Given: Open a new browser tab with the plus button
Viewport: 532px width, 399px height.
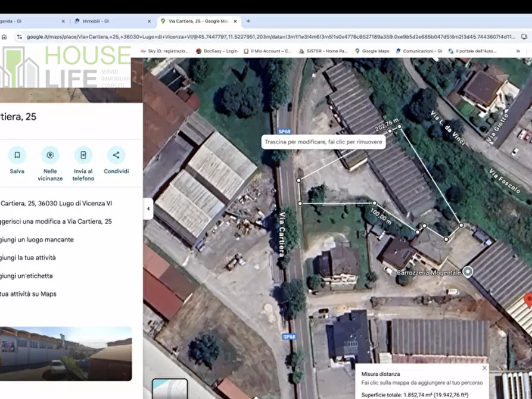Looking at the screenshot, I should tap(247, 20).
